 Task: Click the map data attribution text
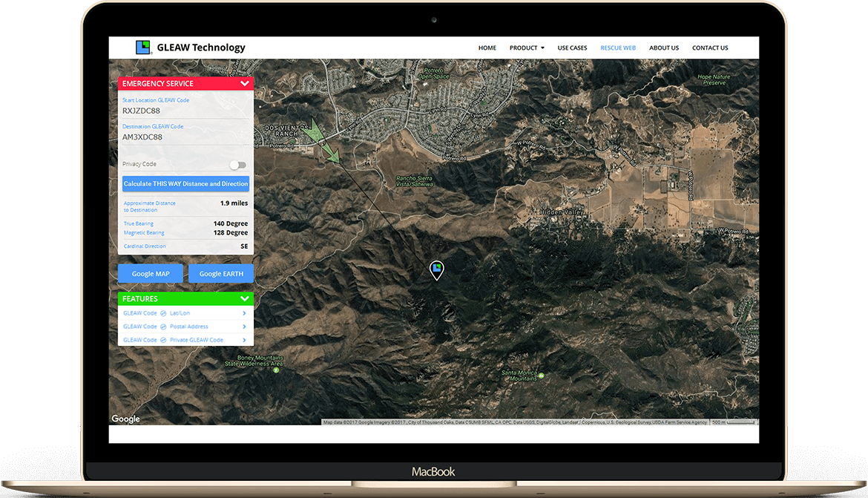tap(515, 422)
